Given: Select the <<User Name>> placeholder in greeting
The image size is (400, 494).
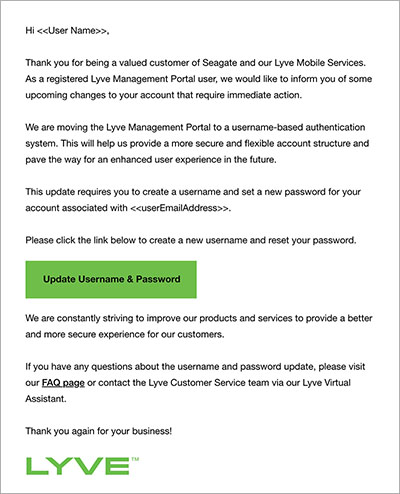Looking at the screenshot, I should [72, 31].
